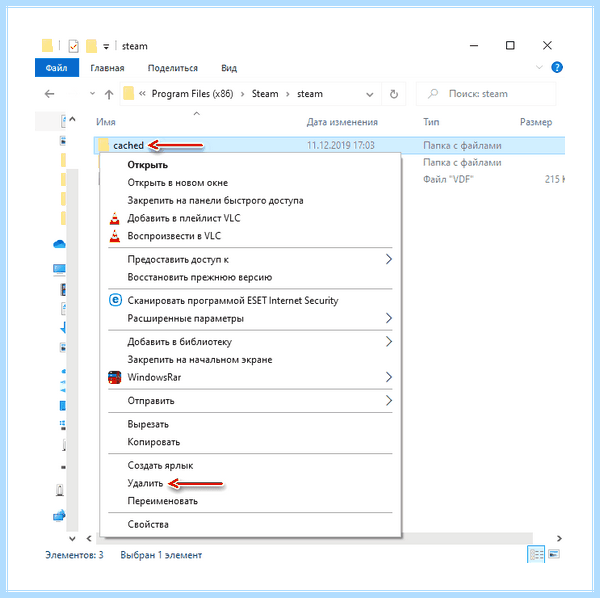Image resolution: width=600 pixels, height=598 pixels.
Task: Expand the chevron between Steam and steam
Action: tap(288, 94)
